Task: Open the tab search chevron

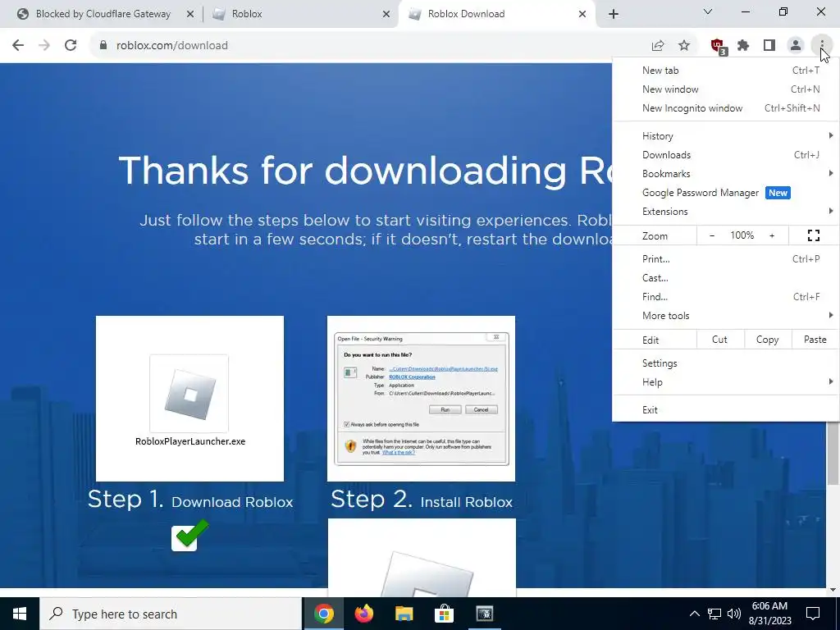Action: pyautogui.click(x=708, y=11)
